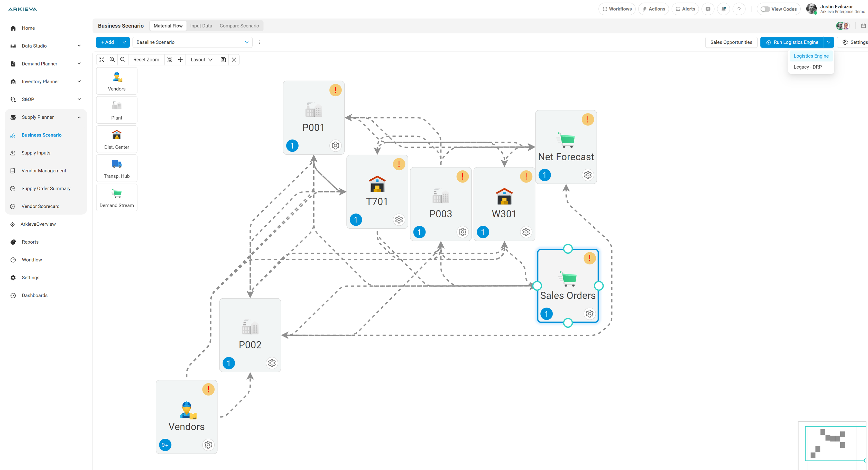Image resolution: width=868 pixels, height=470 pixels.
Task: Click the zoom out magnifier icon
Action: click(123, 60)
